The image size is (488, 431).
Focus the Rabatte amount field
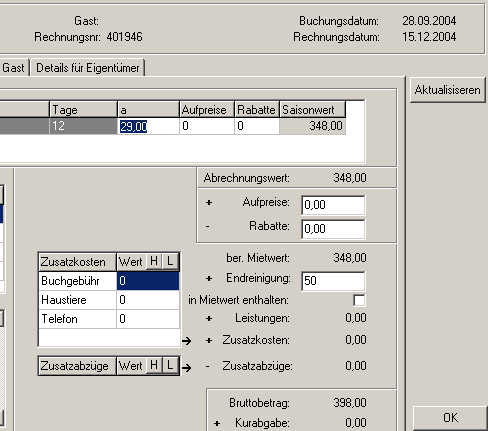[333, 229]
